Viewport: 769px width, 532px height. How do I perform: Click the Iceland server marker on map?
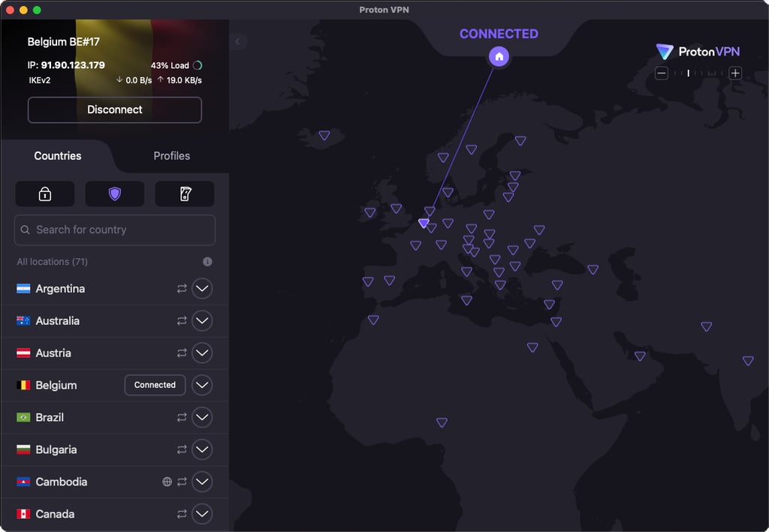tap(324, 135)
